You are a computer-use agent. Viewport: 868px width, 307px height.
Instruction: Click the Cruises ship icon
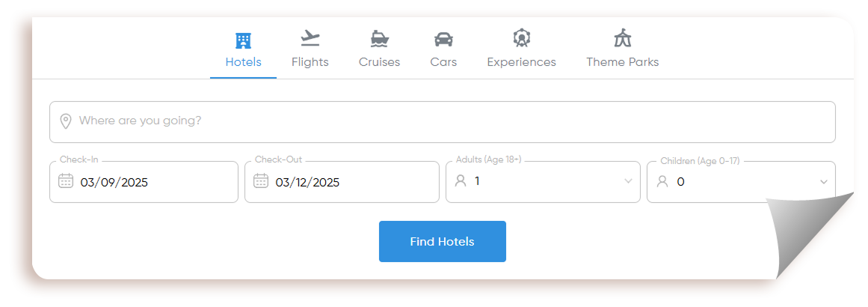380,39
